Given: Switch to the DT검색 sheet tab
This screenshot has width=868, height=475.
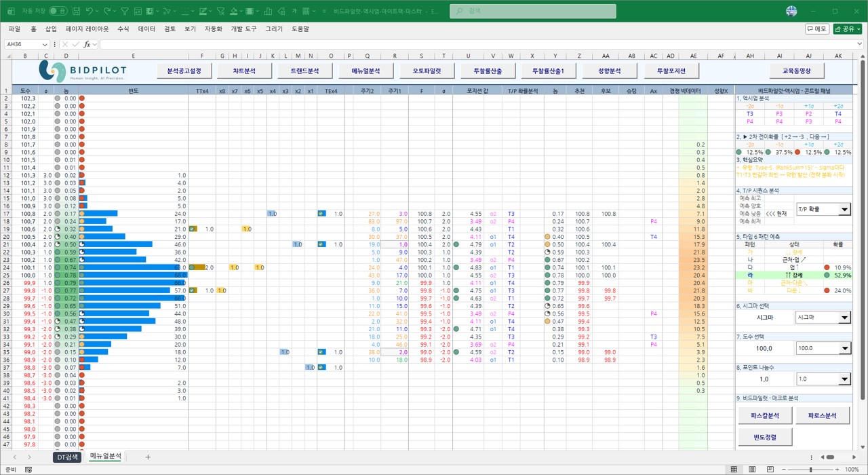Looking at the screenshot, I should (x=67, y=457).
